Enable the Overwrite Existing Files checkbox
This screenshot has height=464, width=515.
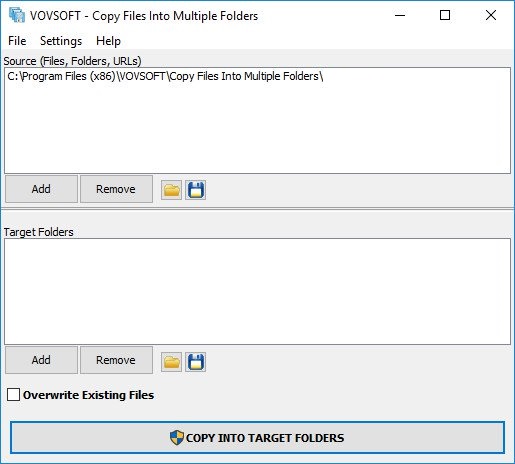tap(13, 394)
